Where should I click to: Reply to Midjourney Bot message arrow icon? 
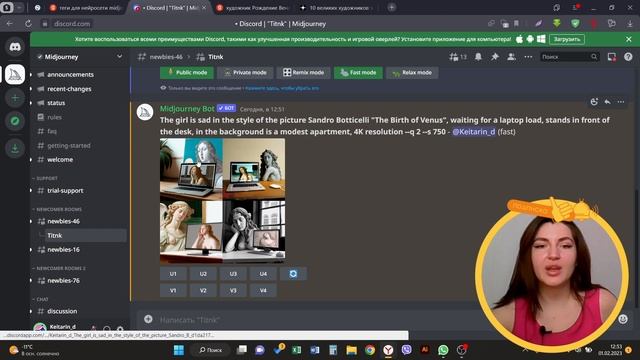pyautogui.click(x=607, y=102)
